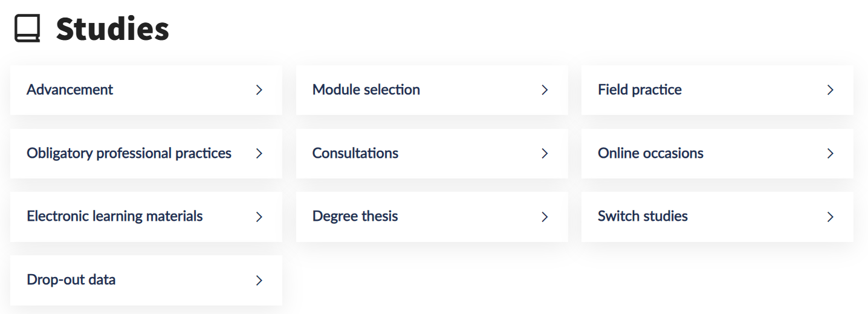The width and height of the screenshot is (868, 314).
Task: Open the Advancement link
Action: (70, 90)
